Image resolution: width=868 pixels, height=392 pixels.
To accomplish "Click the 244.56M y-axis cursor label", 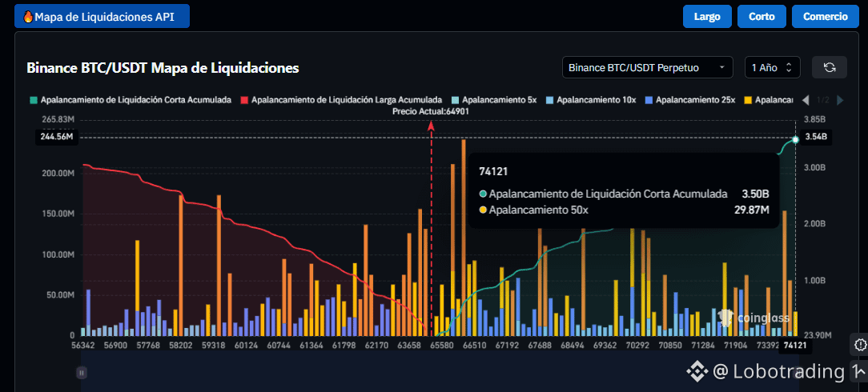I will (x=57, y=137).
